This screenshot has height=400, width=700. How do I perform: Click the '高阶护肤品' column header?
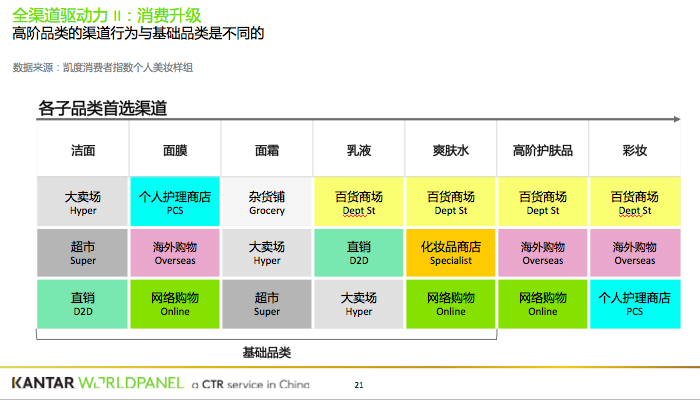point(543,150)
